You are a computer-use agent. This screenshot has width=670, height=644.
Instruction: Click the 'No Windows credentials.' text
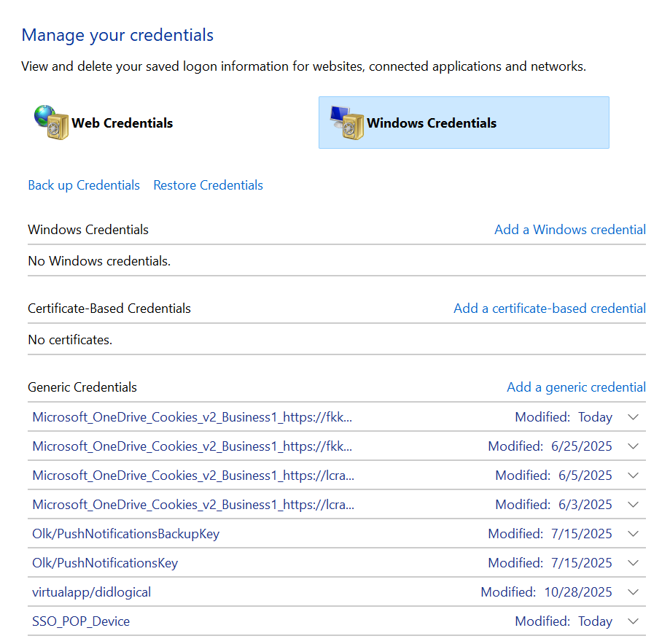point(99,260)
